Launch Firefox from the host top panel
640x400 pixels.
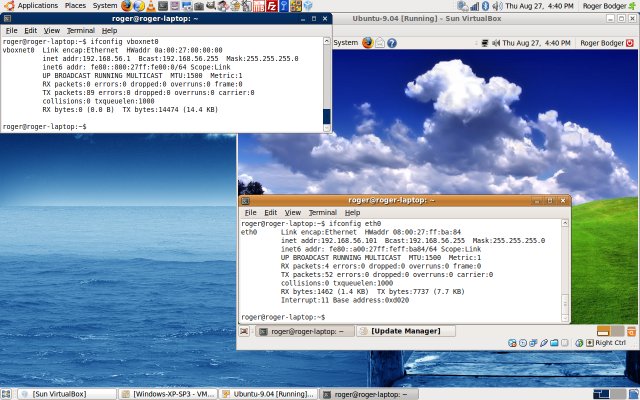127,6
